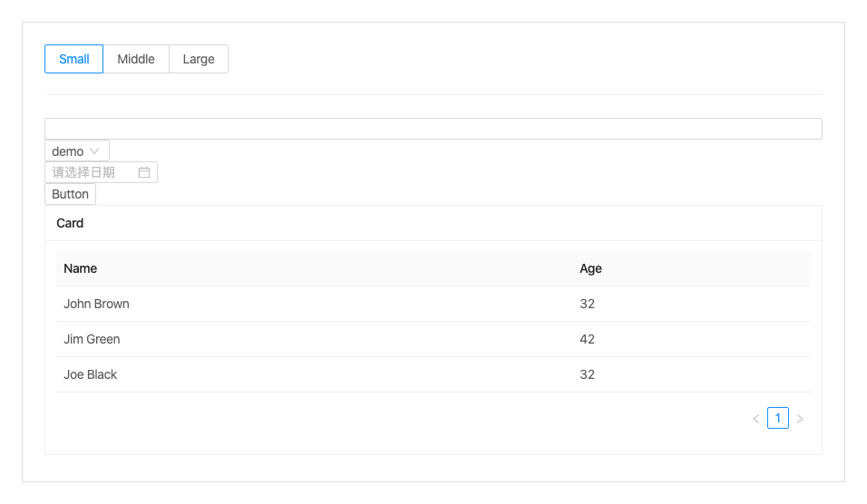Click the Age column header
The height and width of the screenshot is (504, 867).
pyautogui.click(x=590, y=268)
